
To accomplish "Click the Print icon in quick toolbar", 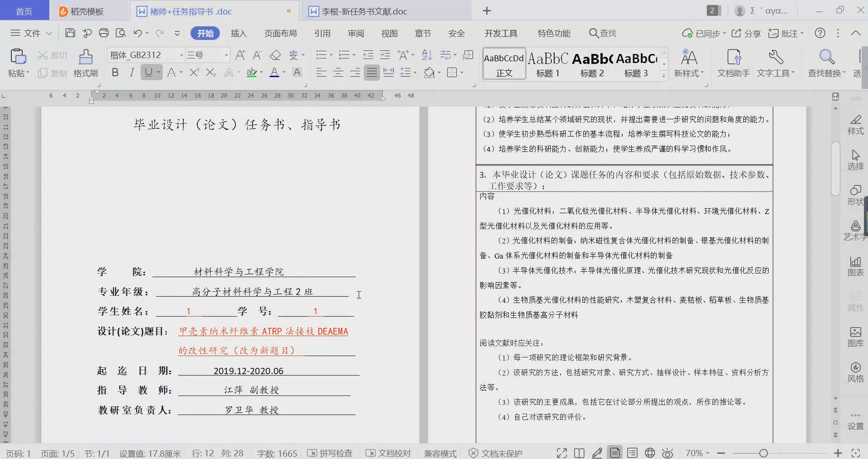I will [x=104, y=33].
